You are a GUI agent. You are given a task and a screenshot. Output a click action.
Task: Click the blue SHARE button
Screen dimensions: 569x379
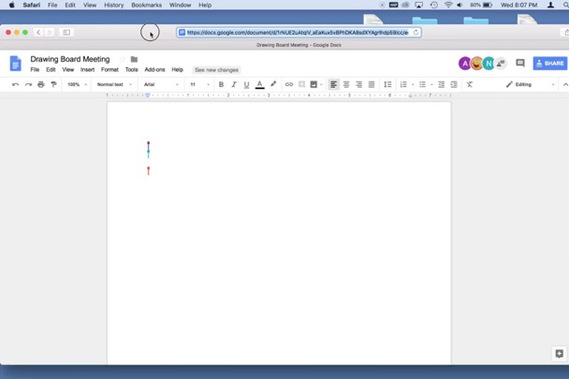(550, 63)
